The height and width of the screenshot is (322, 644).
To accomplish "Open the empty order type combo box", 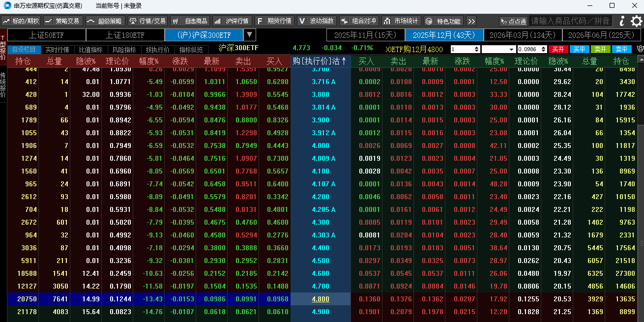I will (498, 49).
